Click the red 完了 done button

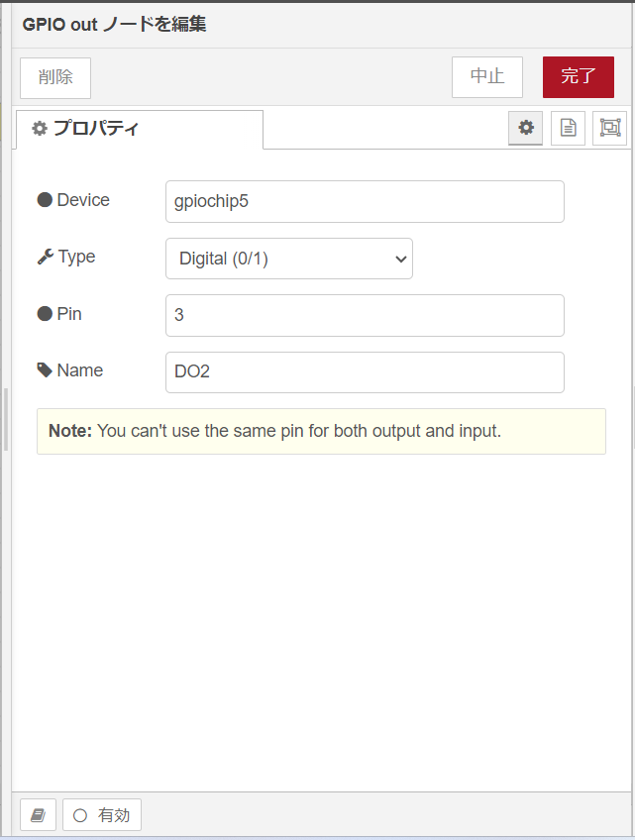(579, 76)
